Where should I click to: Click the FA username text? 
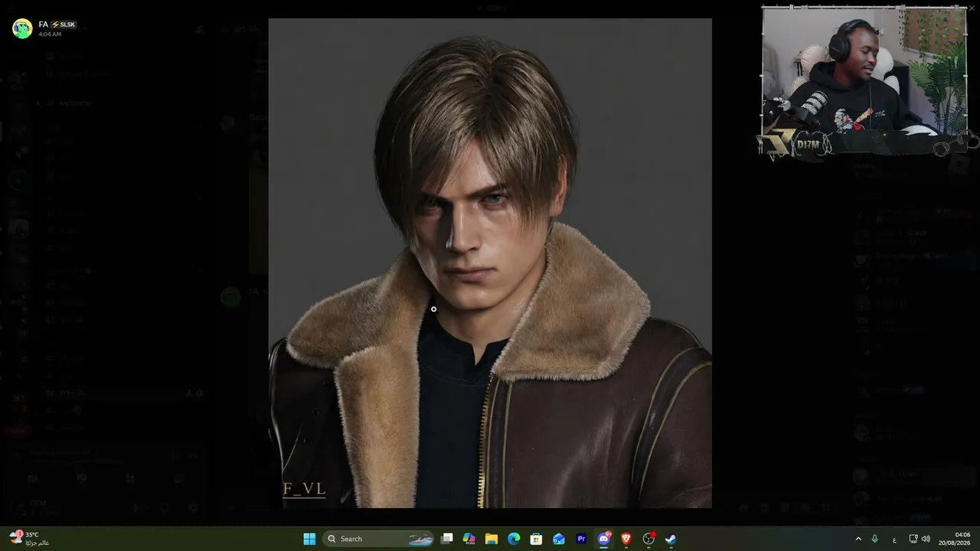pyautogui.click(x=44, y=24)
